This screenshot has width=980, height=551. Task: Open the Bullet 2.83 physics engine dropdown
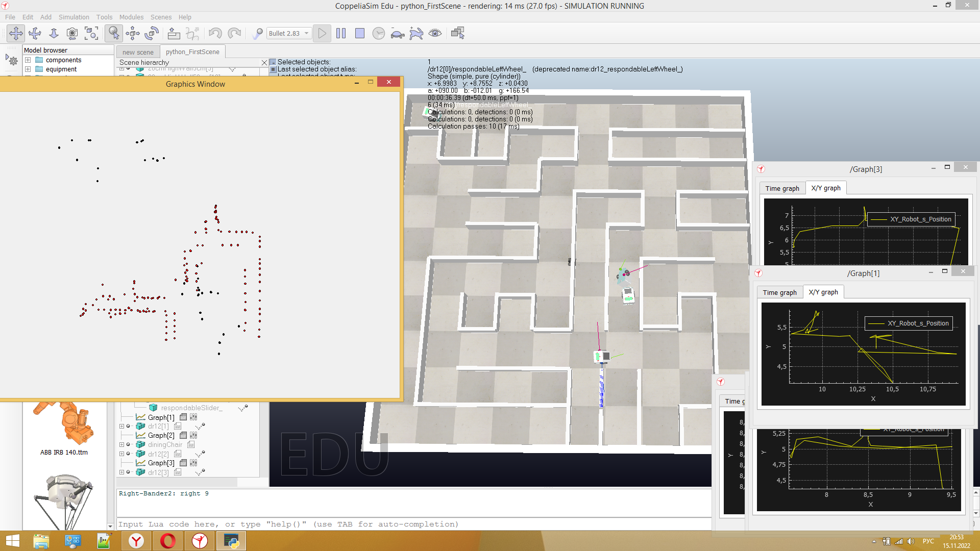[289, 34]
